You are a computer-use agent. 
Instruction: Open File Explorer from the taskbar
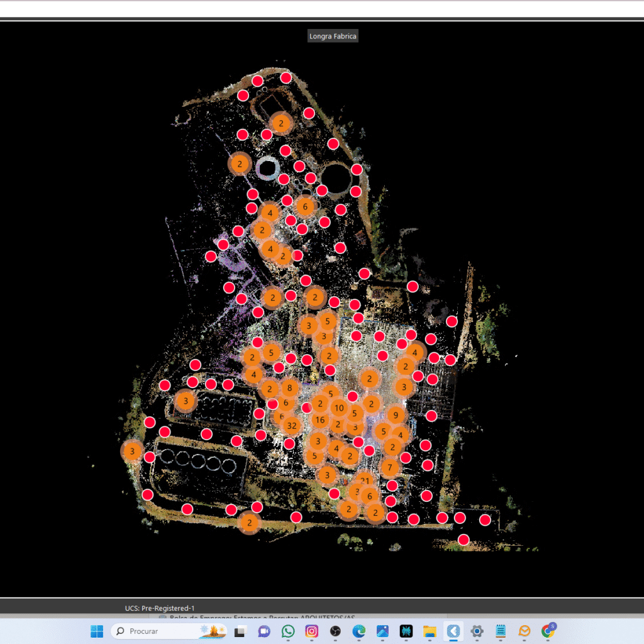point(430,631)
